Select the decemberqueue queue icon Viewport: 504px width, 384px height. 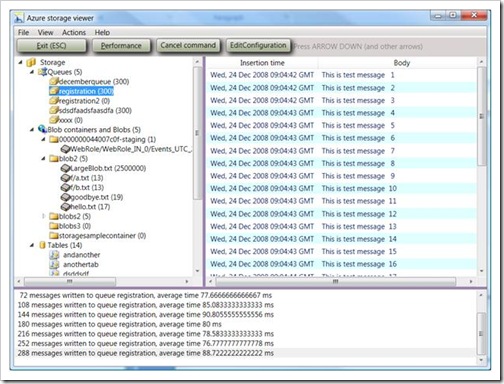click(x=53, y=81)
